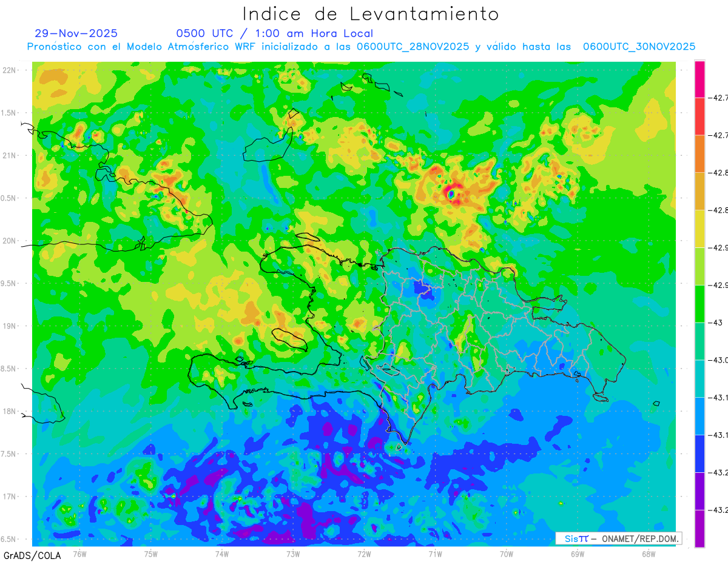Click the magenta storm core north of Hispaniola
728x562 pixels.
[x=452, y=194]
